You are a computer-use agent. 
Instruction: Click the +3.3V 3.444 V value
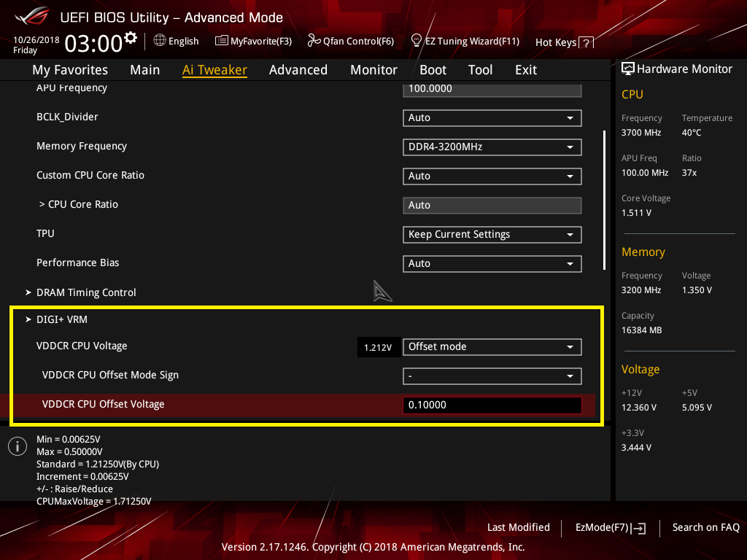(x=636, y=448)
